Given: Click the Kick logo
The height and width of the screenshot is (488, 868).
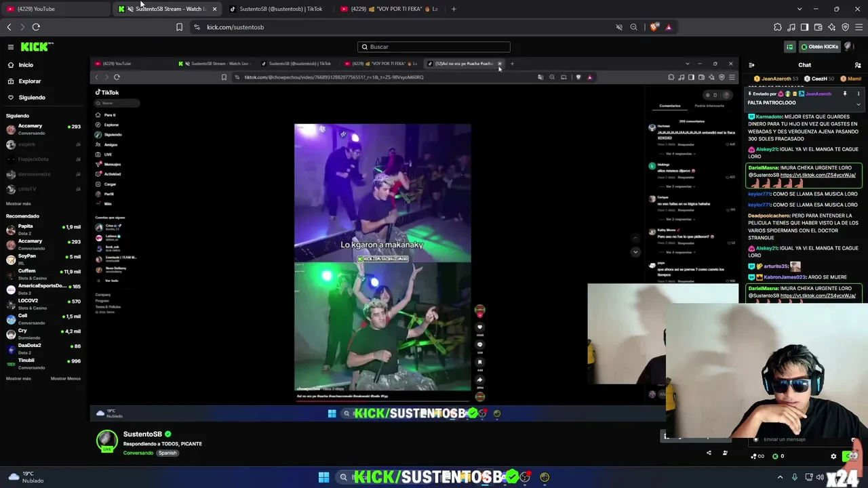Looking at the screenshot, I should click(x=37, y=47).
